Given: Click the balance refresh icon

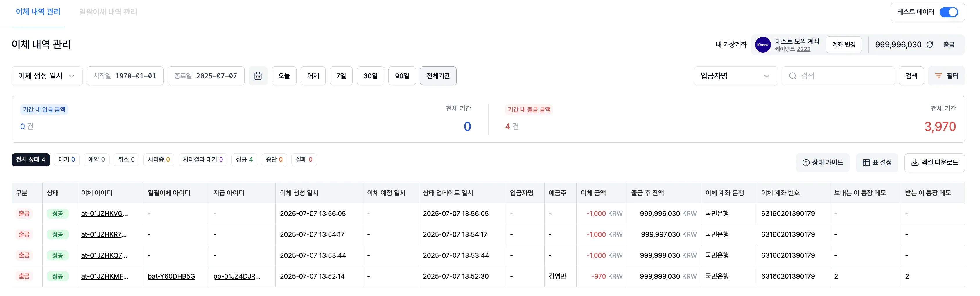Looking at the screenshot, I should (929, 45).
